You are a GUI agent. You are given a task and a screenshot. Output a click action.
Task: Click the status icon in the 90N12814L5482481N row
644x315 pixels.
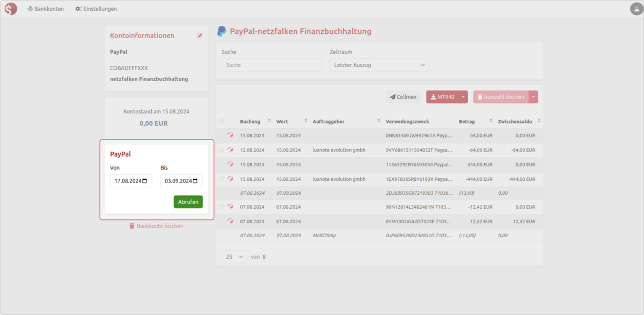pos(230,206)
